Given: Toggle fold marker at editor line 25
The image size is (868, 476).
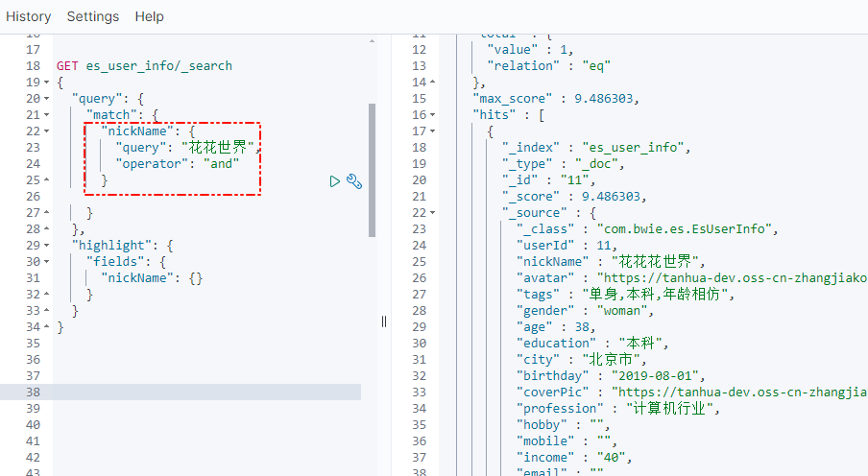Looking at the screenshot, I should [x=46, y=179].
